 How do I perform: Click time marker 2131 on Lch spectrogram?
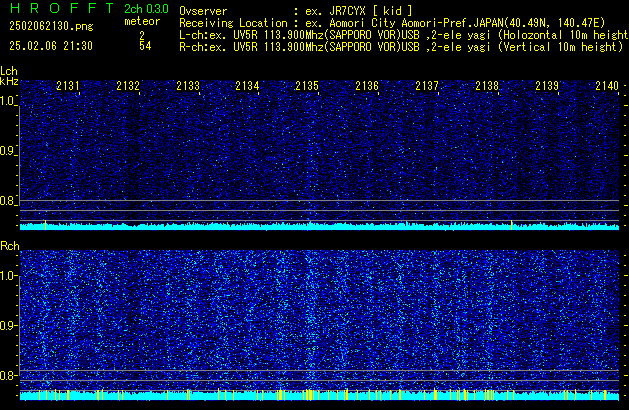pyautogui.click(x=68, y=86)
